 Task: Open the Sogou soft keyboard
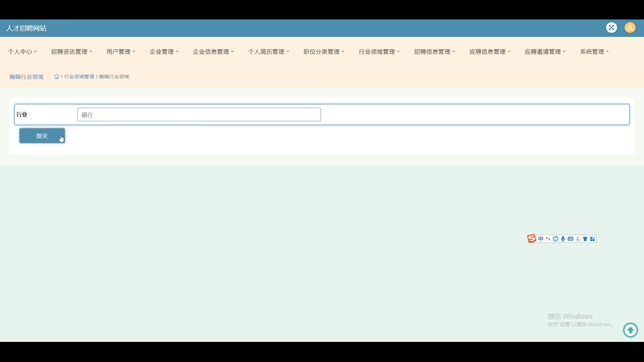(570, 239)
